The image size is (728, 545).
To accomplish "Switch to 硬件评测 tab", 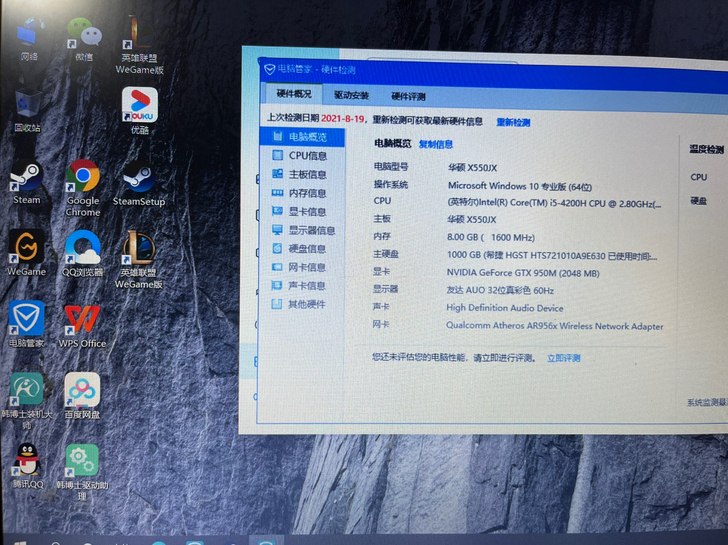I will click(408, 97).
